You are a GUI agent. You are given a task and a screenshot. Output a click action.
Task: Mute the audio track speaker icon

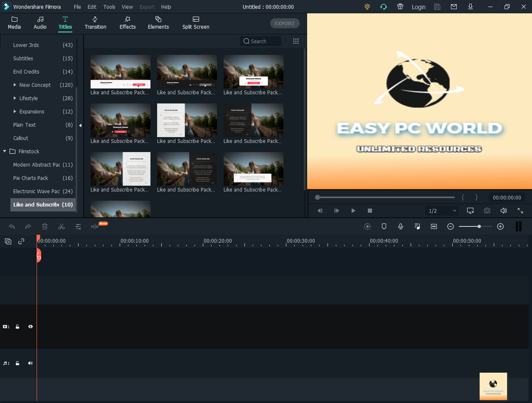click(x=30, y=363)
